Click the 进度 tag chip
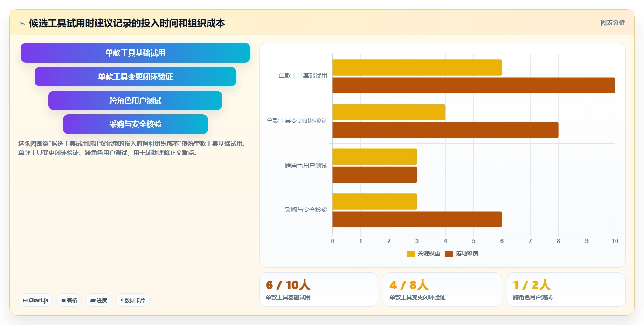The height and width of the screenshot is (325, 644). click(x=98, y=300)
